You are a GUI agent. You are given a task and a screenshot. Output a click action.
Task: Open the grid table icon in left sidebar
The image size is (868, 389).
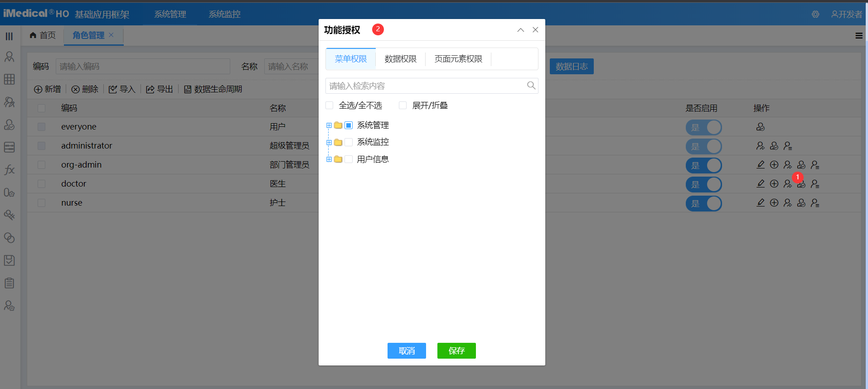pyautogui.click(x=9, y=79)
